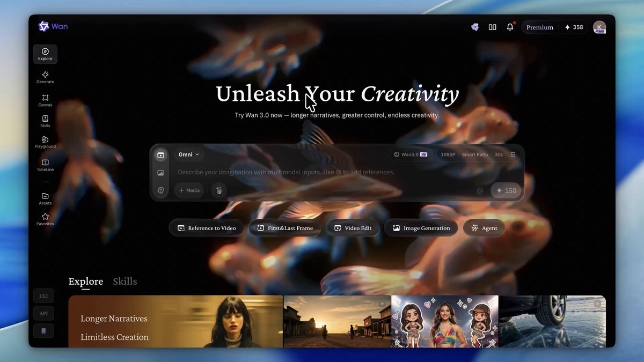This screenshot has width=644, height=362.
Task: Click the Wan logo in the header
Action: click(53, 26)
